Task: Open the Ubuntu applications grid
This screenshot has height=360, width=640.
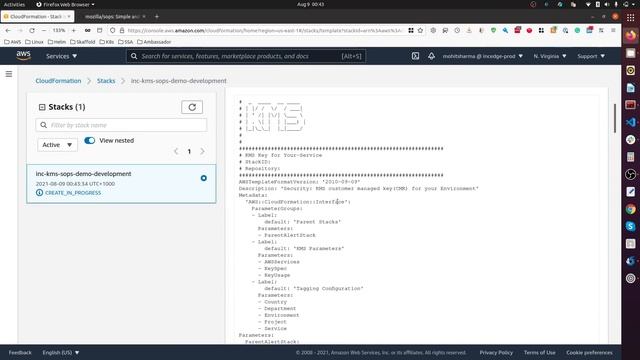Action: point(631,17)
